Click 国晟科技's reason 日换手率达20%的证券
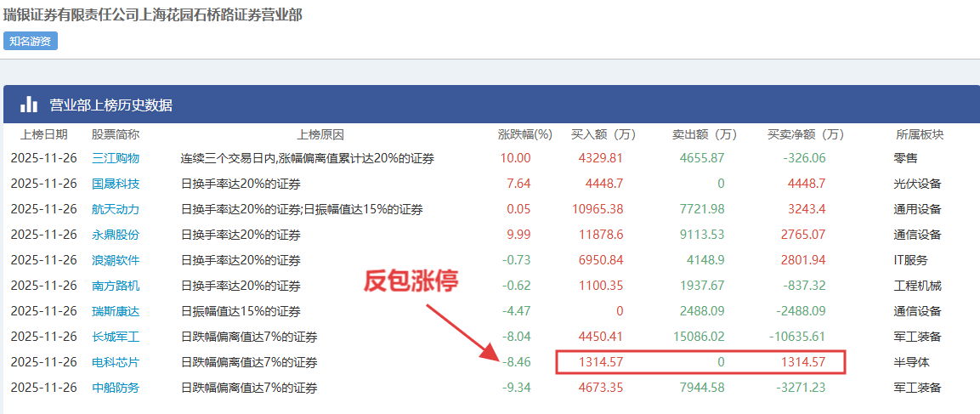 point(241,184)
